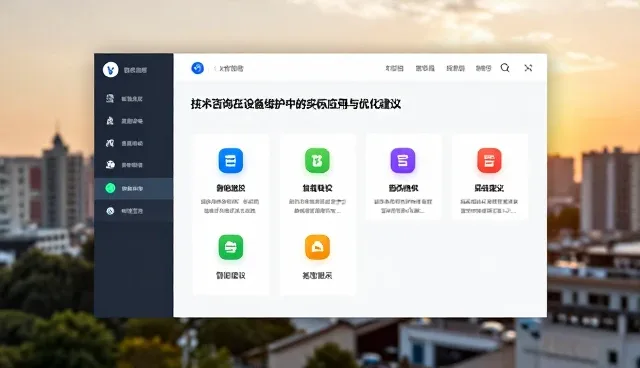Click the crossed-arrows expand icon in the top bar

click(x=528, y=68)
